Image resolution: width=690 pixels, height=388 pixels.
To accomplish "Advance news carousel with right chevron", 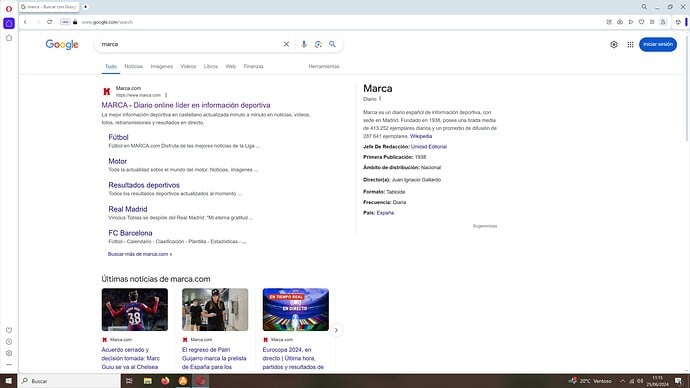I will pyautogui.click(x=336, y=330).
